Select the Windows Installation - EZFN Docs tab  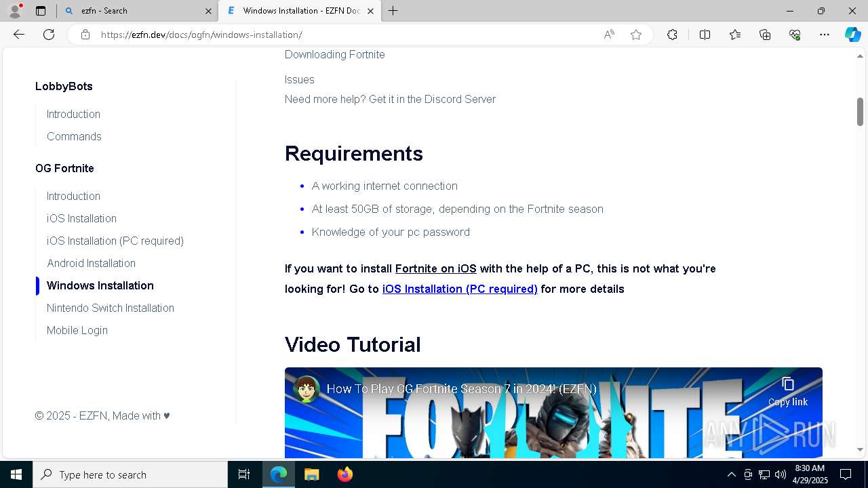click(x=300, y=11)
